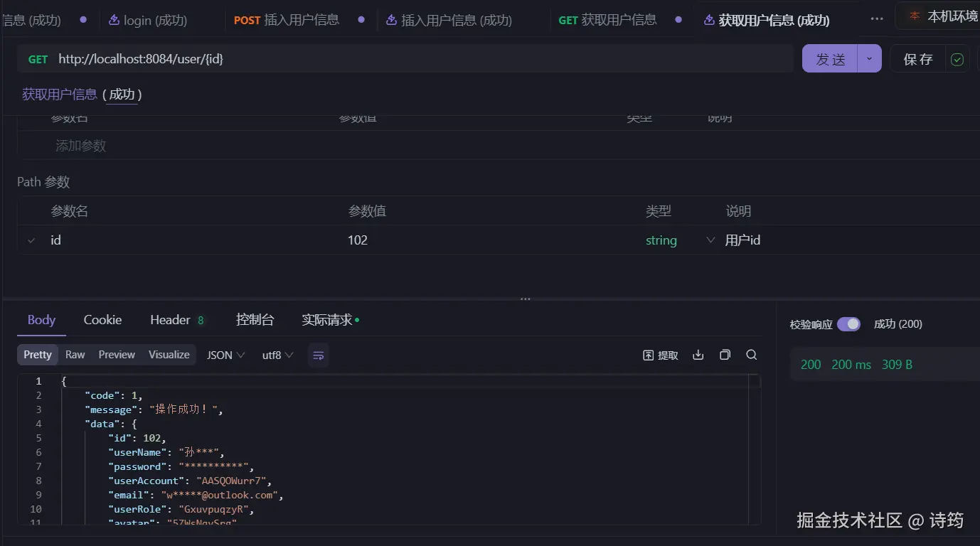
Task: Click the split pane drag handle dots
Action: tap(525, 299)
